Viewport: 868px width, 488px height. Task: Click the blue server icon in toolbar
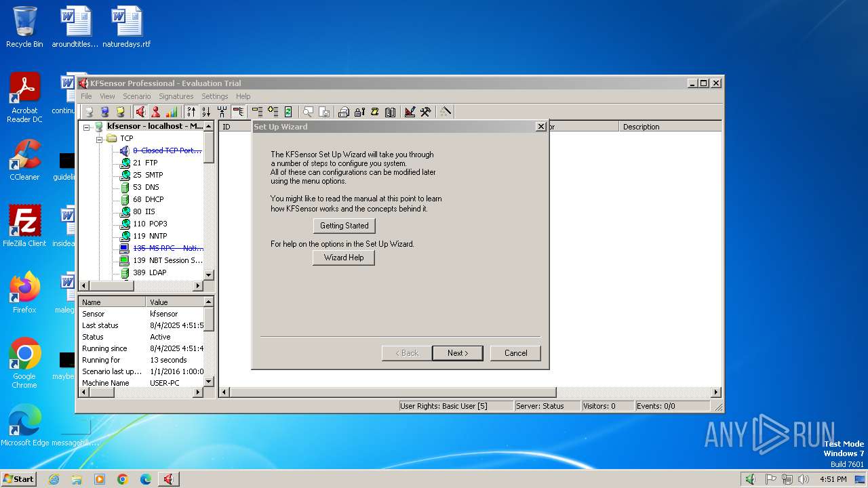point(105,112)
